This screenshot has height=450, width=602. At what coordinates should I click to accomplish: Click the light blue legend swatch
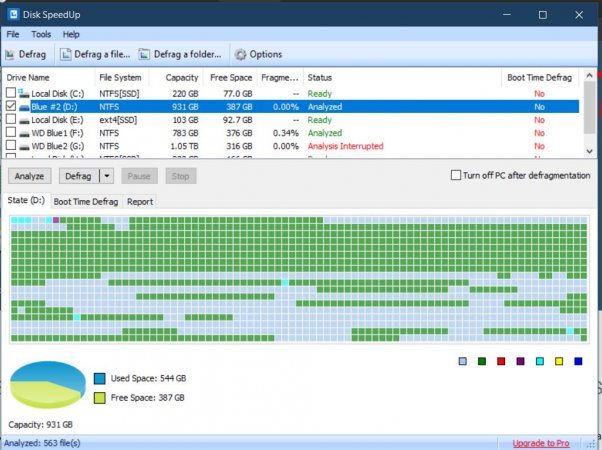[x=463, y=361]
